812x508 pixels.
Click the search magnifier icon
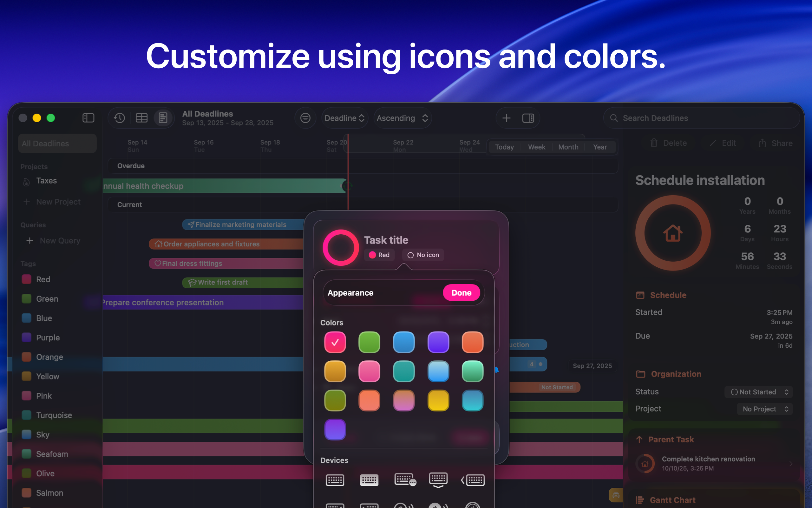[x=614, y=118]
